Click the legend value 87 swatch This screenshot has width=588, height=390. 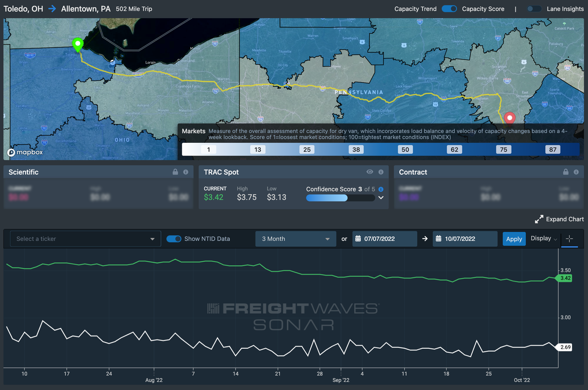coord(553,150)
